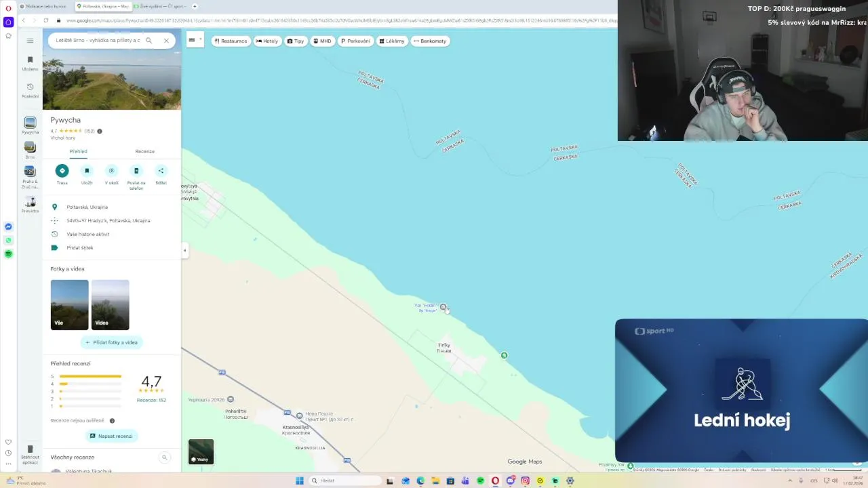Click the Spotify icon in Opera sidebar
The height and width of the screenshot is (488, 868).
coord(8,253)
